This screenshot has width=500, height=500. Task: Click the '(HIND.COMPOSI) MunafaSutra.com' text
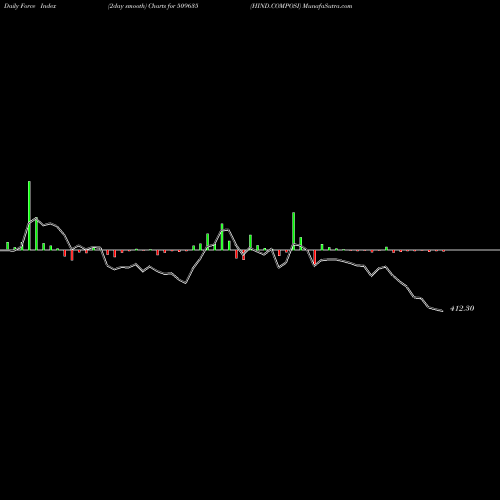tap(301, 6)
